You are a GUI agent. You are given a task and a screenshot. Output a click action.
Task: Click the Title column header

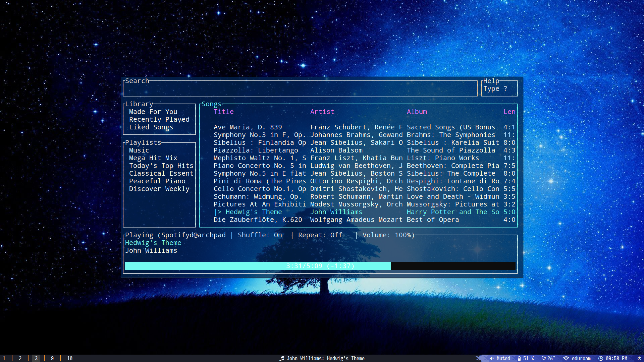[224, 112]
